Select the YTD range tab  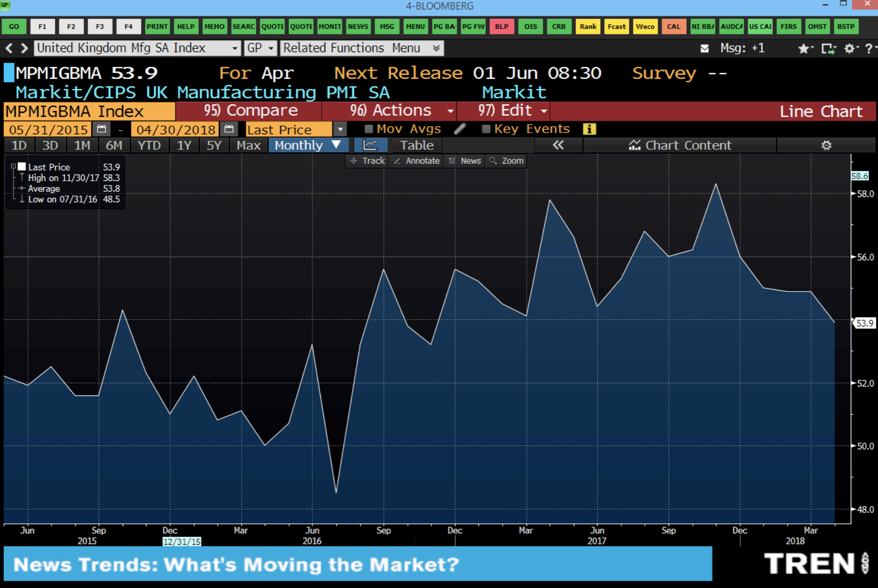tap(149, 145)
